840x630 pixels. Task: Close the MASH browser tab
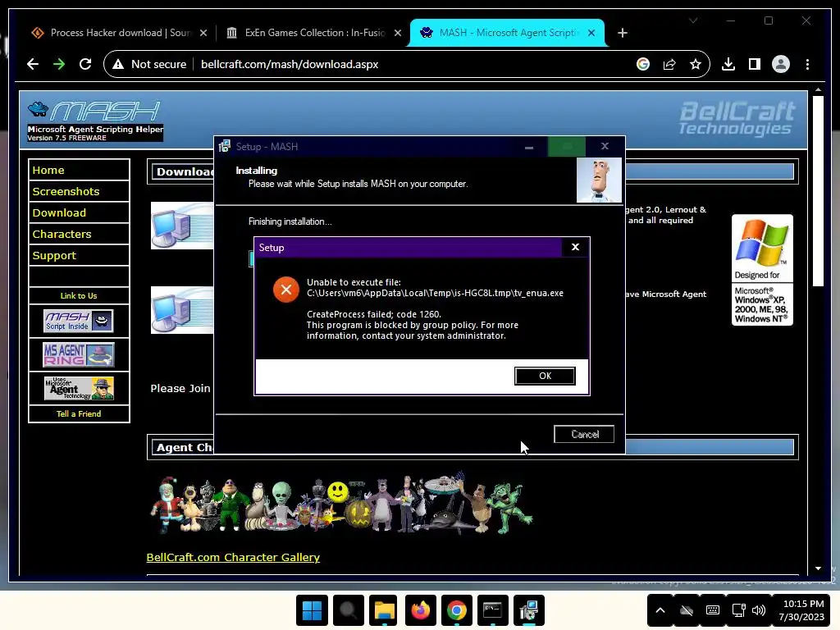[591, 33]
